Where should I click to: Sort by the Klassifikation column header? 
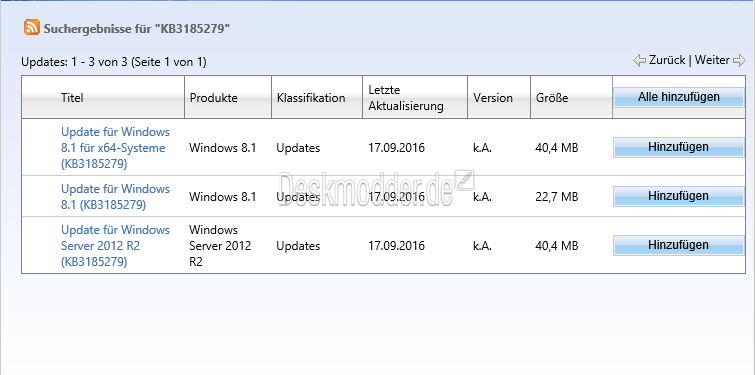[311, 98]
